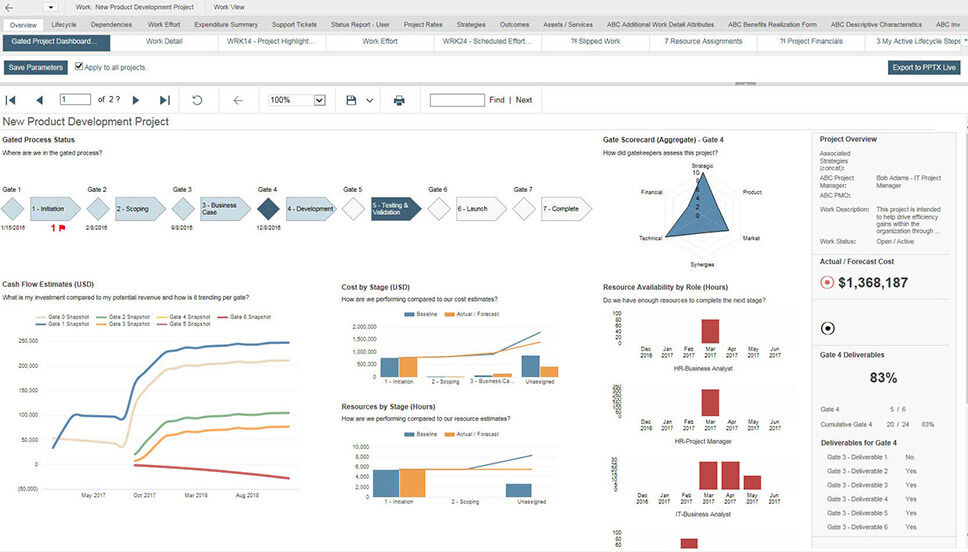Click the Cumulative Gate 4 row
The height and width of the screenshot is (552, 968).
point(877,424)
